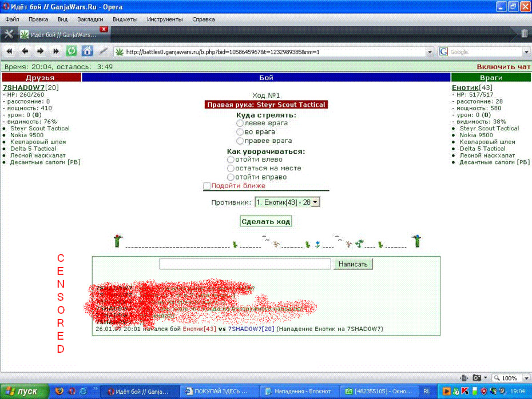Open the Правка menu
Image resolution: width=532 pixels, height=399 pixels.
pos(38,19)
